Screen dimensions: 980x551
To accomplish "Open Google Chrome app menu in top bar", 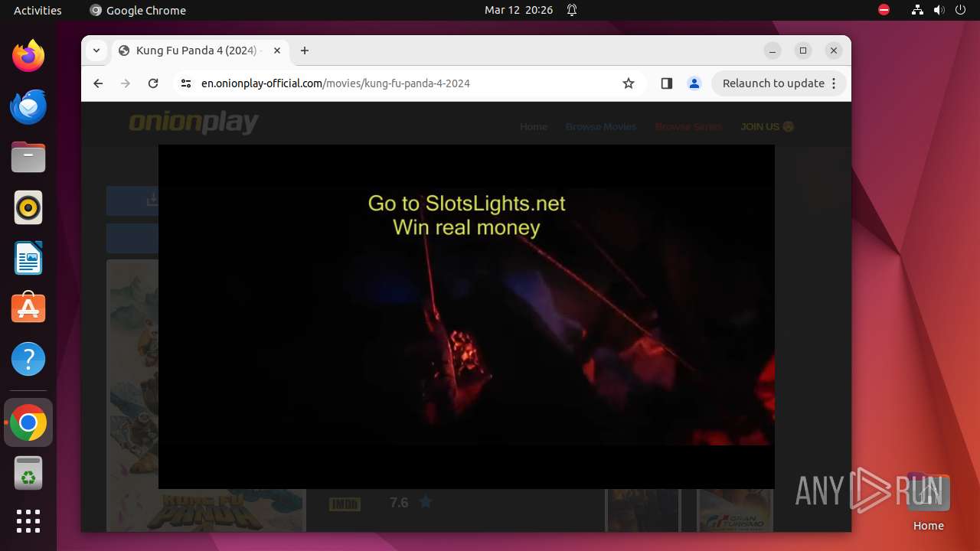I will point(138,10).
